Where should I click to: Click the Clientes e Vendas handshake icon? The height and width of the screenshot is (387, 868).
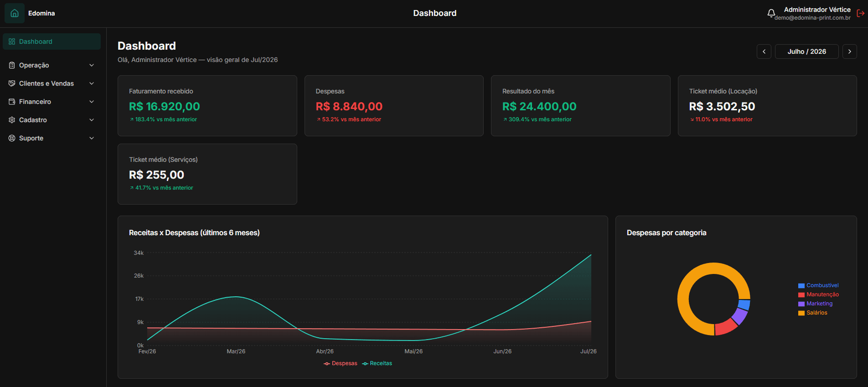tap(12, 83)
